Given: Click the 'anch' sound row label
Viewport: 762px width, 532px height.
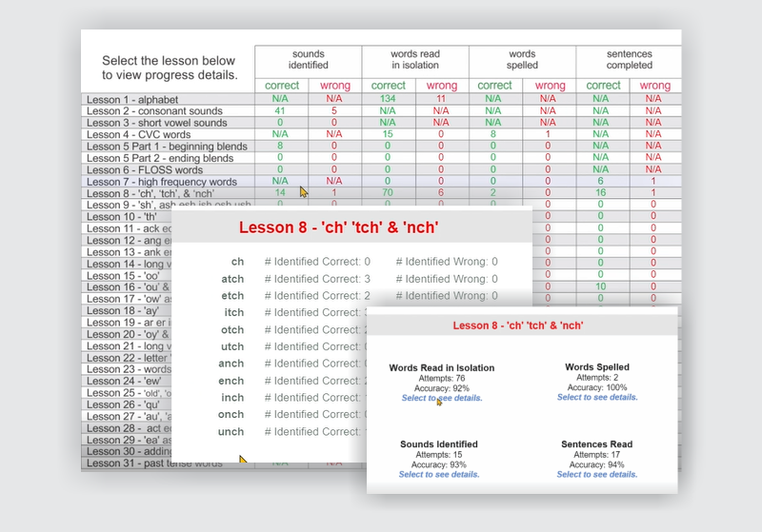Looking at the screenshot, I should click(231, 364).
